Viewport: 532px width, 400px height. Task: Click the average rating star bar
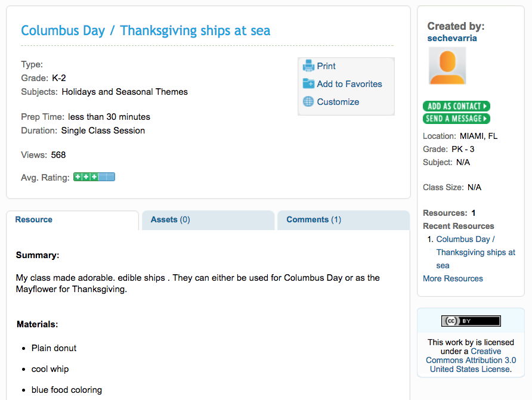coord(94,176)
